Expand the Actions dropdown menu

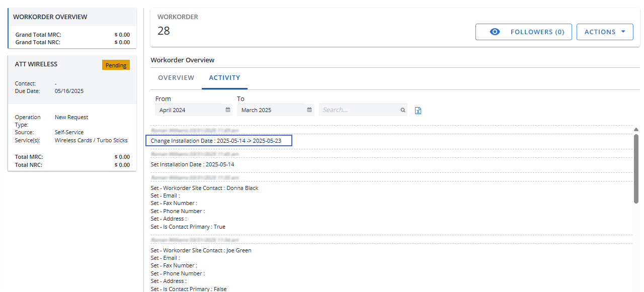tap(605, 32)
